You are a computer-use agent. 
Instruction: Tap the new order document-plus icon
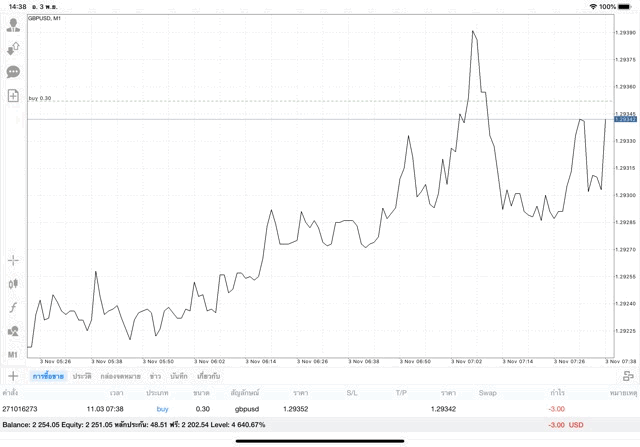point(13,96)
